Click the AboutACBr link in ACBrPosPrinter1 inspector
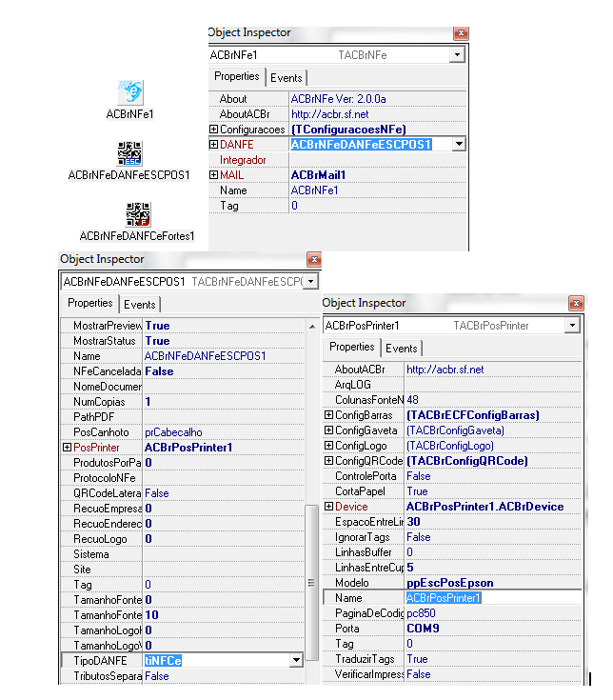613x700 pixels. (x=445, y=370)
